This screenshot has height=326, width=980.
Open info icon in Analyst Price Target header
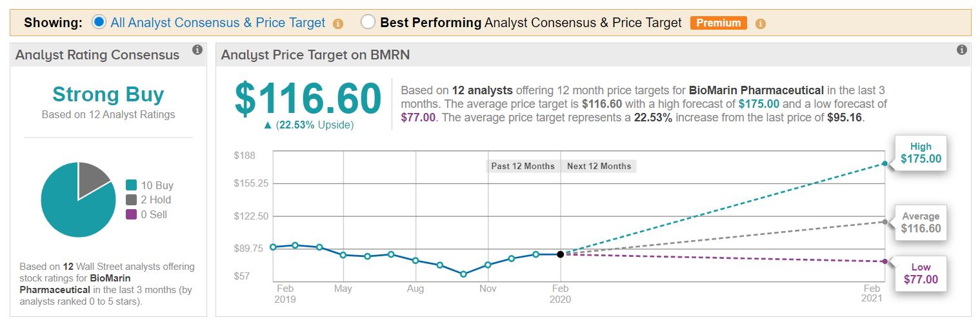961,50
